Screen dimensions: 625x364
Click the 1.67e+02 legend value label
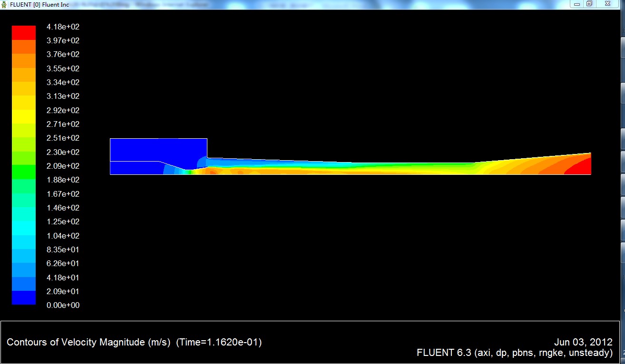click(63, 194)
